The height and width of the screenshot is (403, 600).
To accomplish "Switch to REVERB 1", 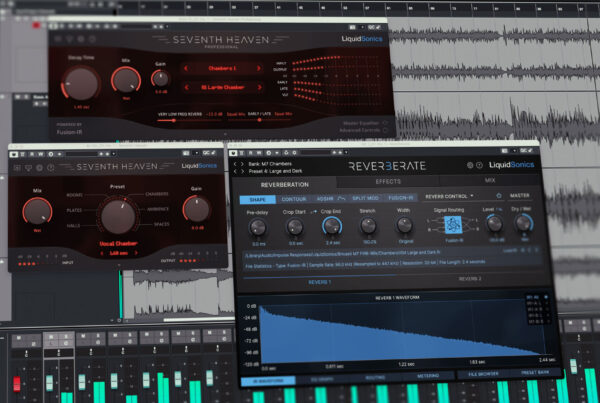I will 320,282.
